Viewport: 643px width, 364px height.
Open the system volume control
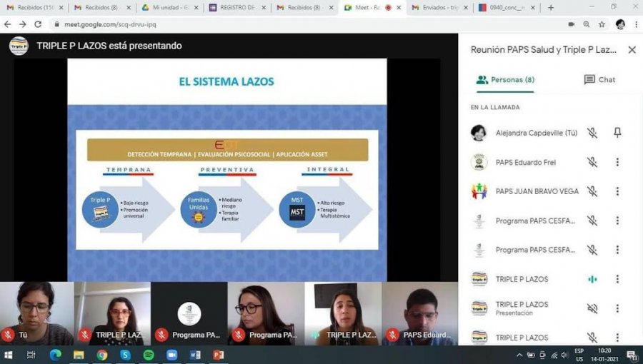[x=565, y=355]
